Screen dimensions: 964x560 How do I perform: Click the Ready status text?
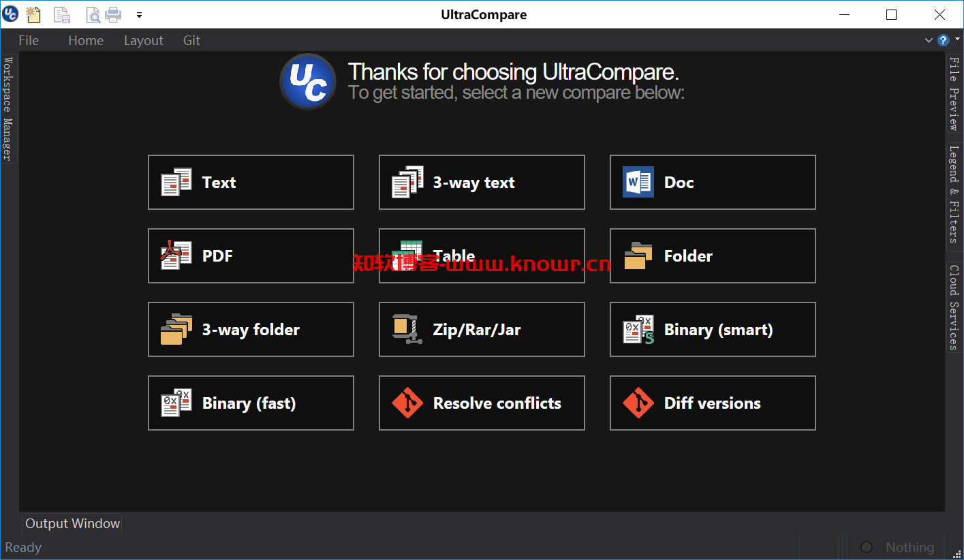pos(23,547)
